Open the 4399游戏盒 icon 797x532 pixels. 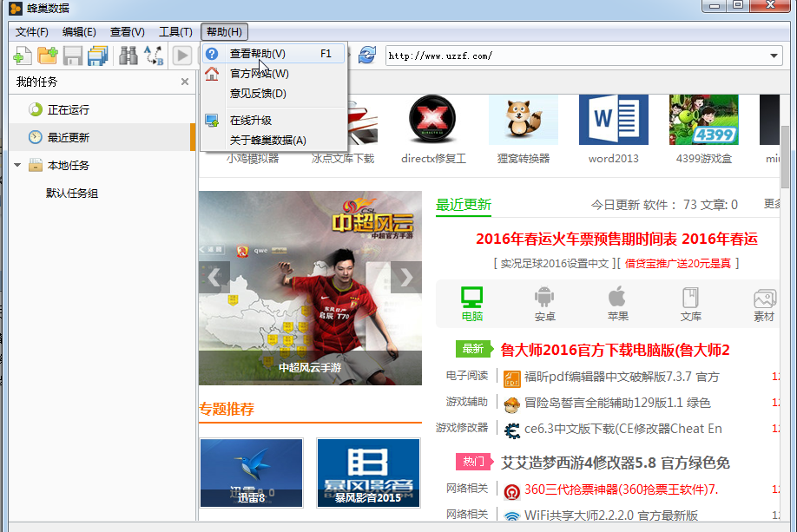tap(704, 120)
